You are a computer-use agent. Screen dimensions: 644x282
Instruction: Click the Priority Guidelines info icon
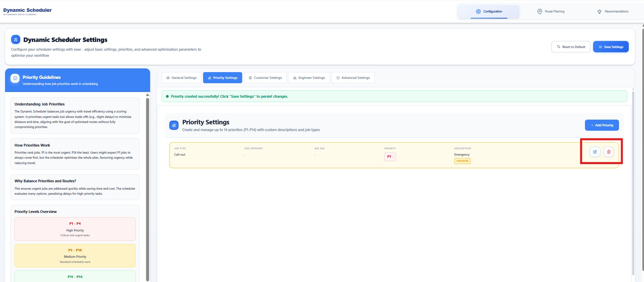15,79
